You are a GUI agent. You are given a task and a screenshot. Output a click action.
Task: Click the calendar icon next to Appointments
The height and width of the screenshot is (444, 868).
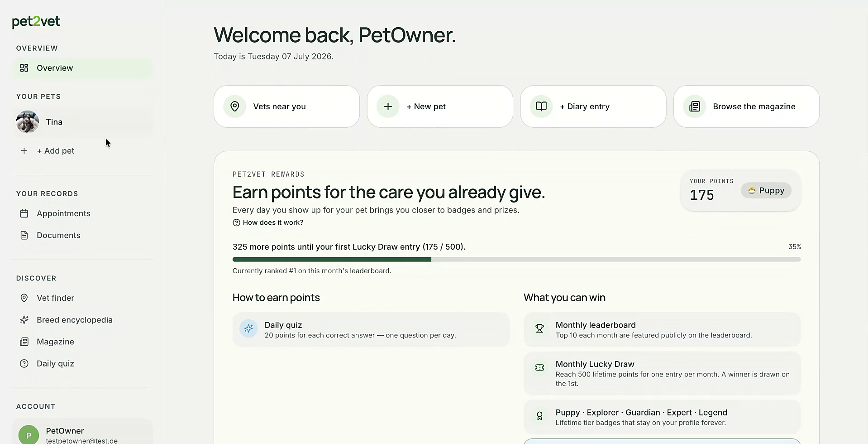[24, 213]
